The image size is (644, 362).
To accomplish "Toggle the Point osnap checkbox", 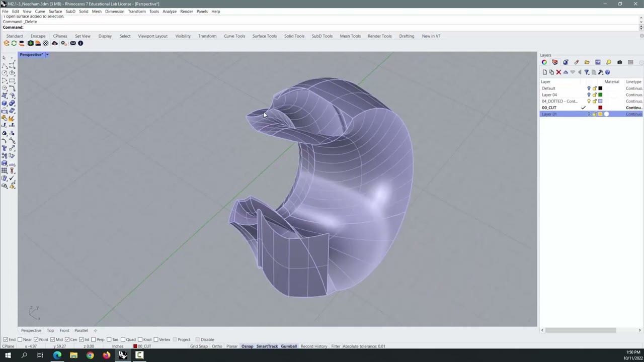I will click(36, 339).
